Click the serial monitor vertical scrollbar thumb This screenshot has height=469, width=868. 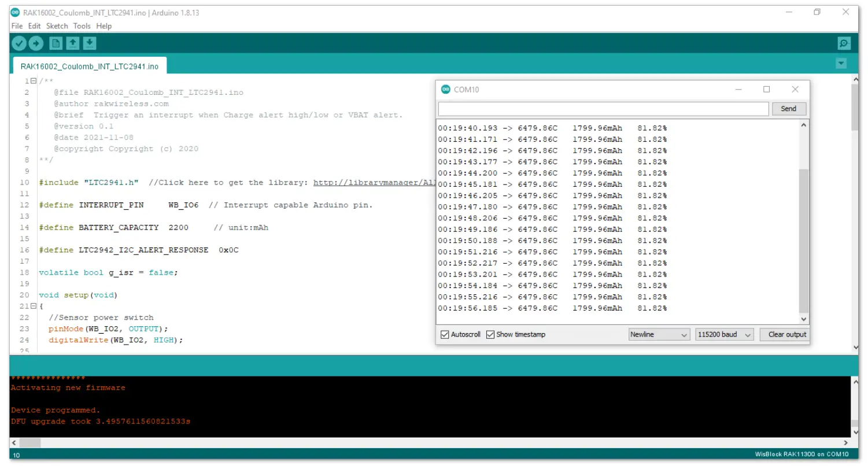coord(804,241)
